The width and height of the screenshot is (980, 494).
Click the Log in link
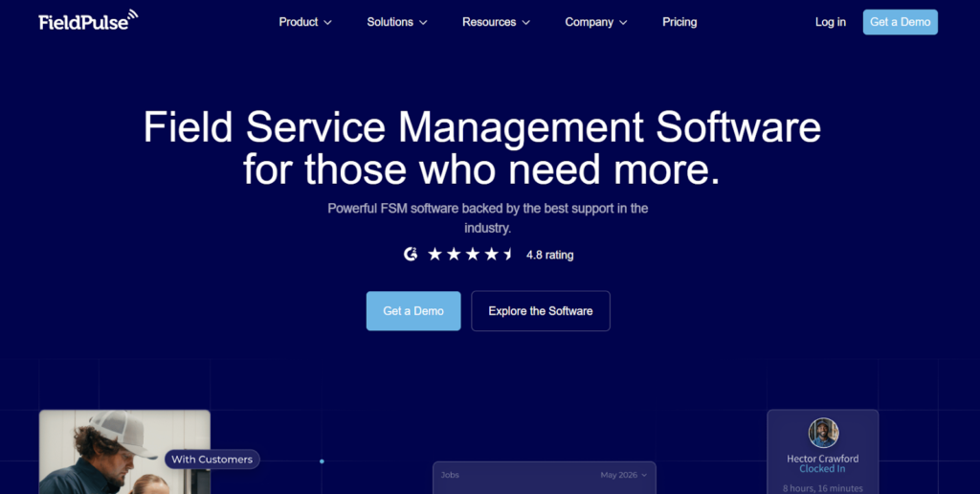point(830,22)
